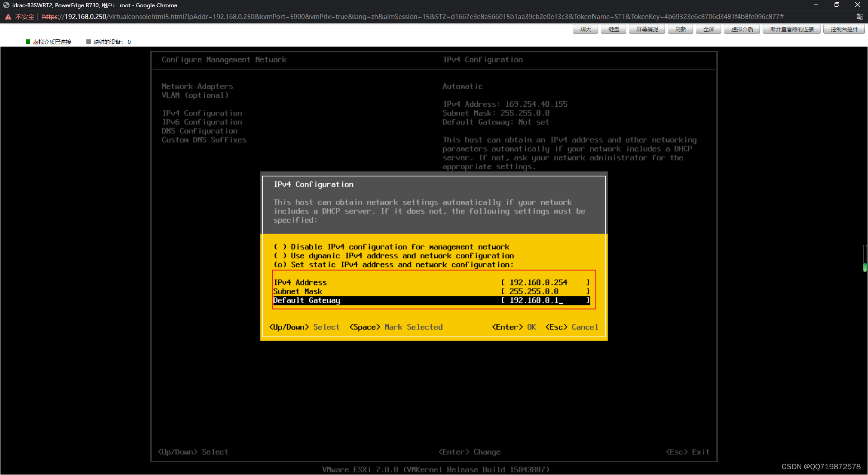Click the translate page icon in address bar

[x=859, y=17]
